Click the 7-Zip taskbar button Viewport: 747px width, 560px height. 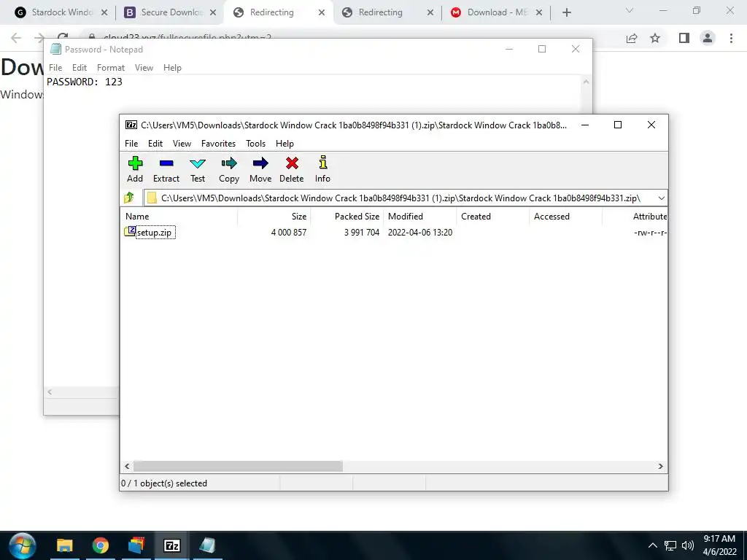(172, 545)
